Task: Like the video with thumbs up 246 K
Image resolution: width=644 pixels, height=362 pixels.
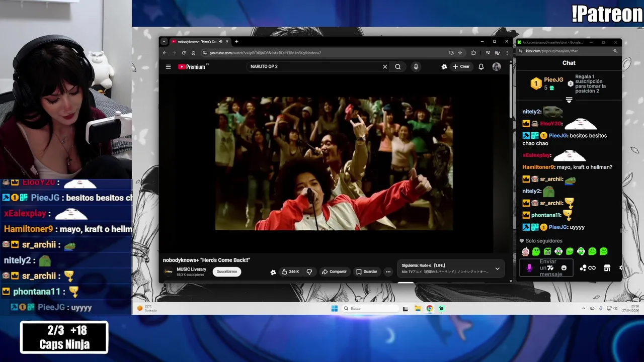Action: (290, 271)
